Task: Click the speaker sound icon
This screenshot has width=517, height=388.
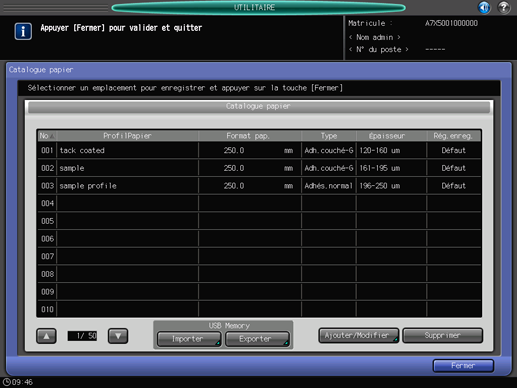Action: 484,7
